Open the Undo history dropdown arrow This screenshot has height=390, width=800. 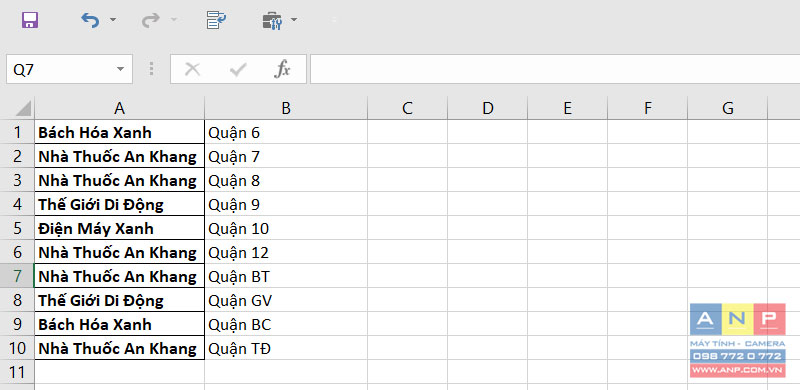click(113, 20)
